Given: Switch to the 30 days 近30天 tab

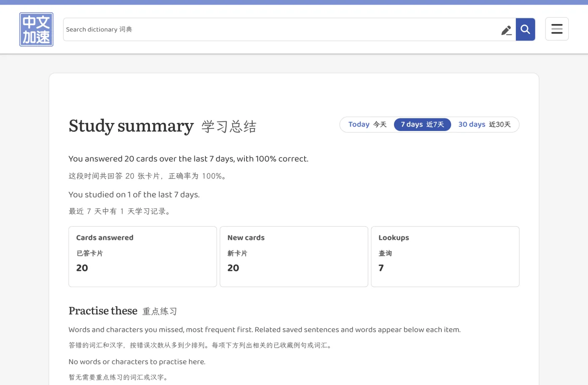Looking at the screenshot, I should [485, 125].
